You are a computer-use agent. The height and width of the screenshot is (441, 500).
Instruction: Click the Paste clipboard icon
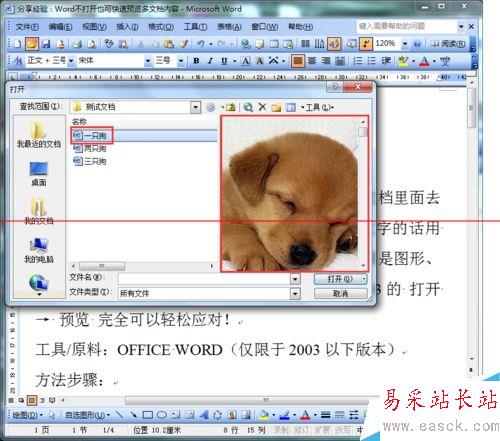[x=169, y=44]
